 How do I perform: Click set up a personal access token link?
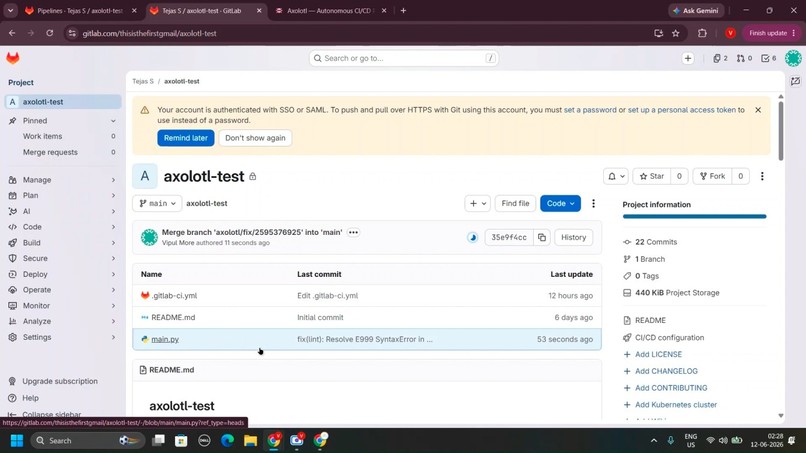click(x=682, y=110)
